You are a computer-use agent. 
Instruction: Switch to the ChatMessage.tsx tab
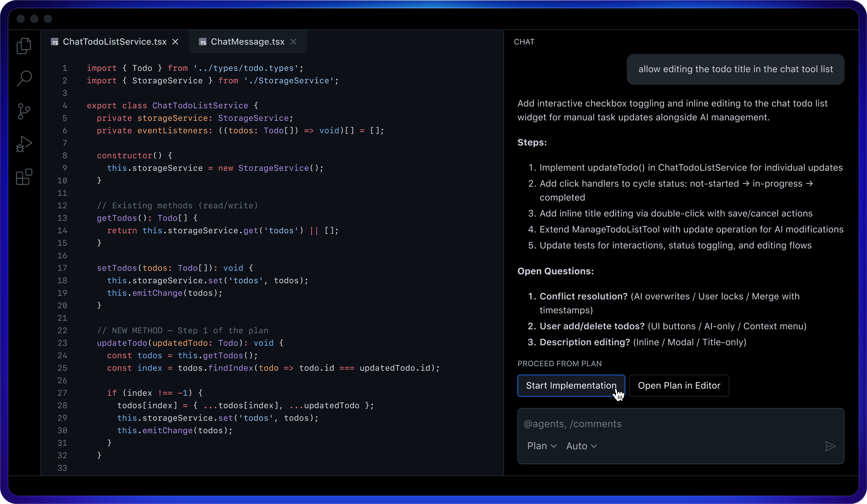(247, 41)
